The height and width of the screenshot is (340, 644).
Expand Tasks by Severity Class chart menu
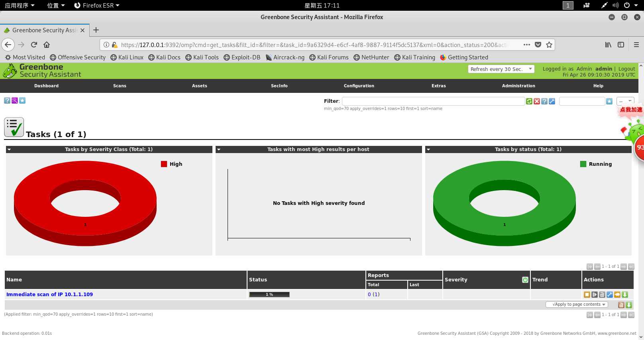click(x=9, y=149)
